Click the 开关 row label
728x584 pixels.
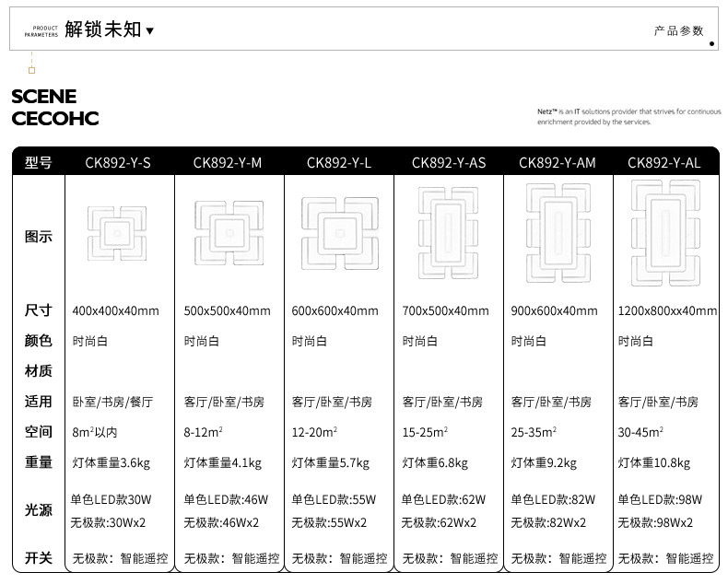[39, 558]
